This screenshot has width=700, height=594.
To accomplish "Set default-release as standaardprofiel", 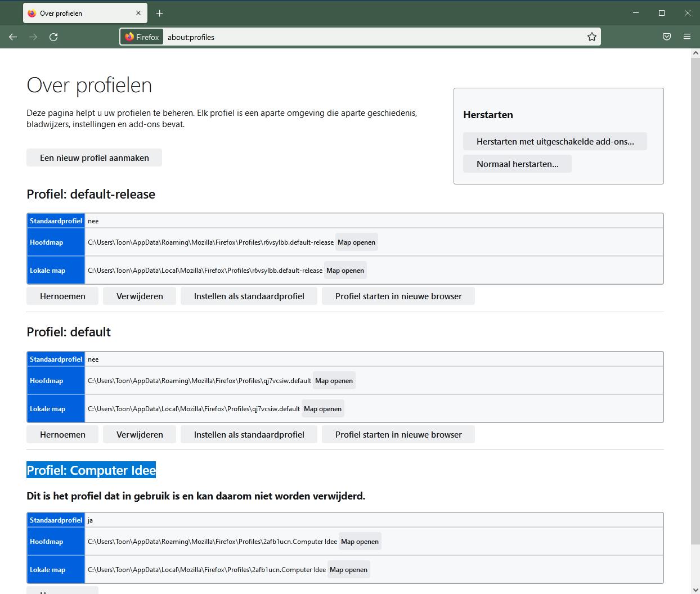I will pos(249,296).
